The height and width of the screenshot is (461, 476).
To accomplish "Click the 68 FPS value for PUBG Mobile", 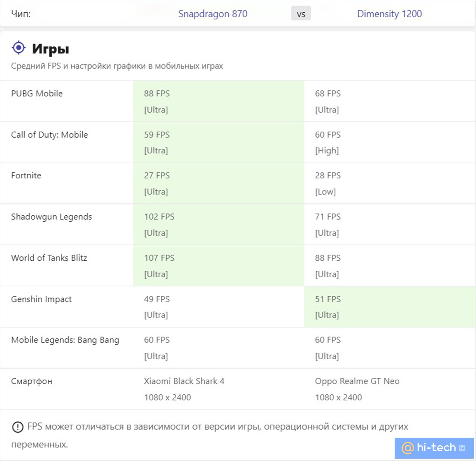I will pos(328,94).
